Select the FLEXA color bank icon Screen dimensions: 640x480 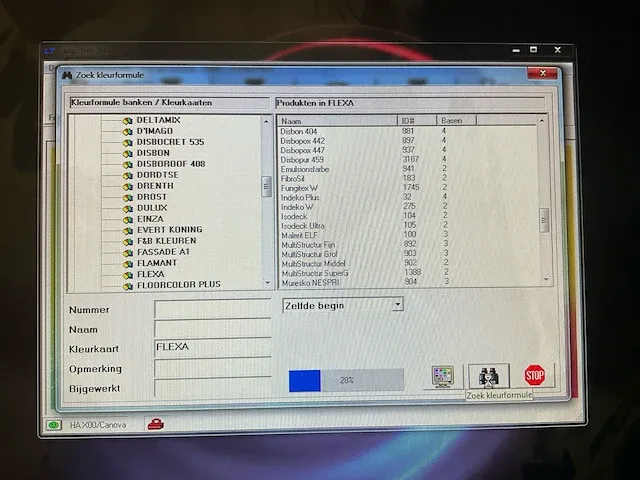click(x=128, y=275)
